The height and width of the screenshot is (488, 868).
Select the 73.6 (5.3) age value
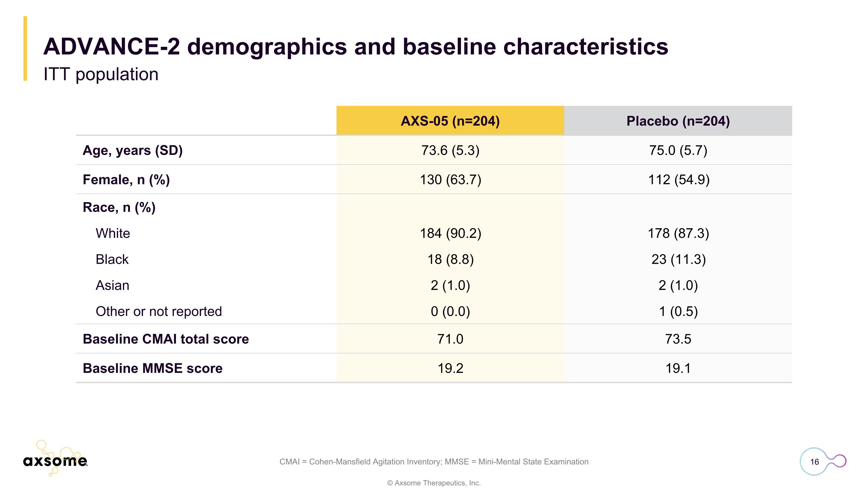450,150
